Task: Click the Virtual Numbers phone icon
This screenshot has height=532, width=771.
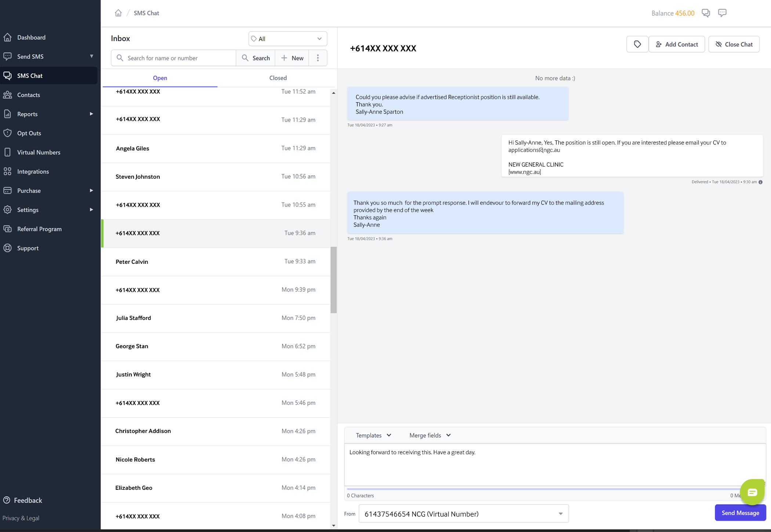Action: 8,152
